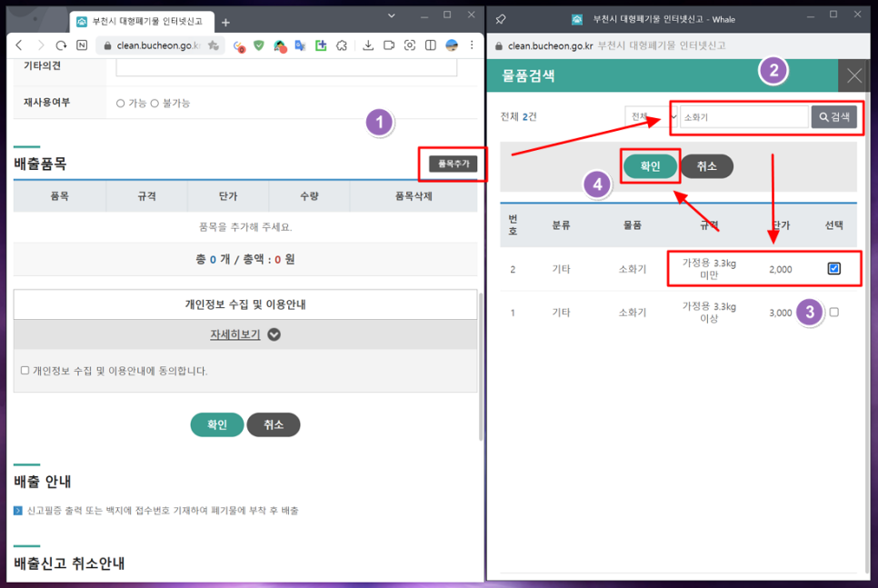Viewport: 878px width, 588px height.
Task: Click the 품목삭제 column header
Action: [414, 196]
